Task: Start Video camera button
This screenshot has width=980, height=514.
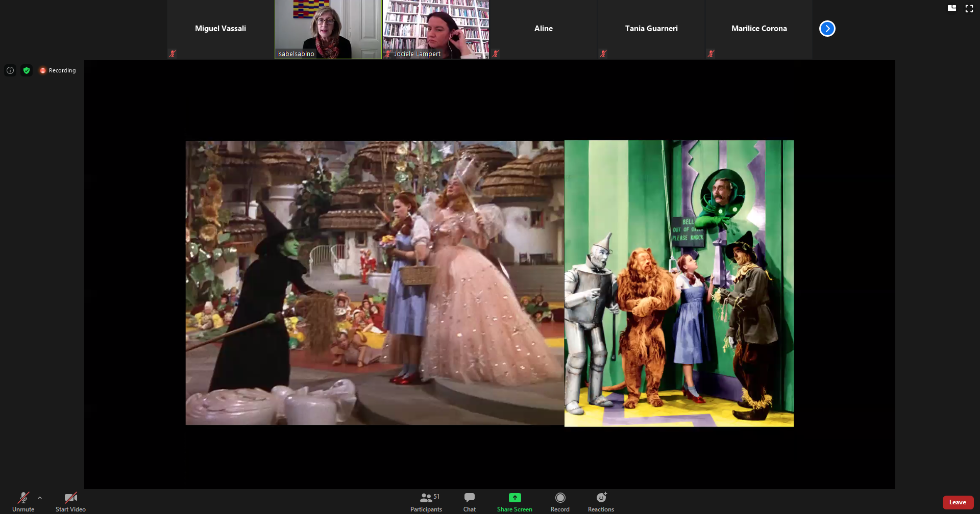Action: pyautogui.click(x=70, y=502)
